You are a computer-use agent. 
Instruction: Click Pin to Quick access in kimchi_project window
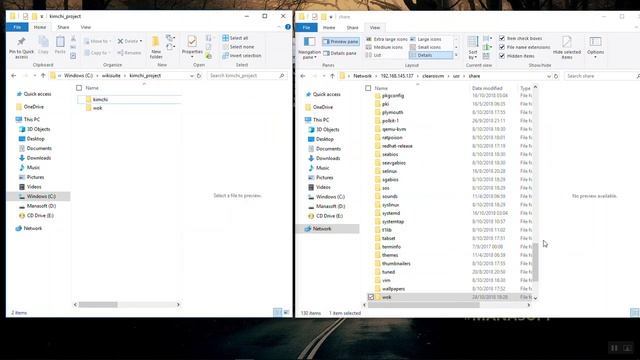21,47
